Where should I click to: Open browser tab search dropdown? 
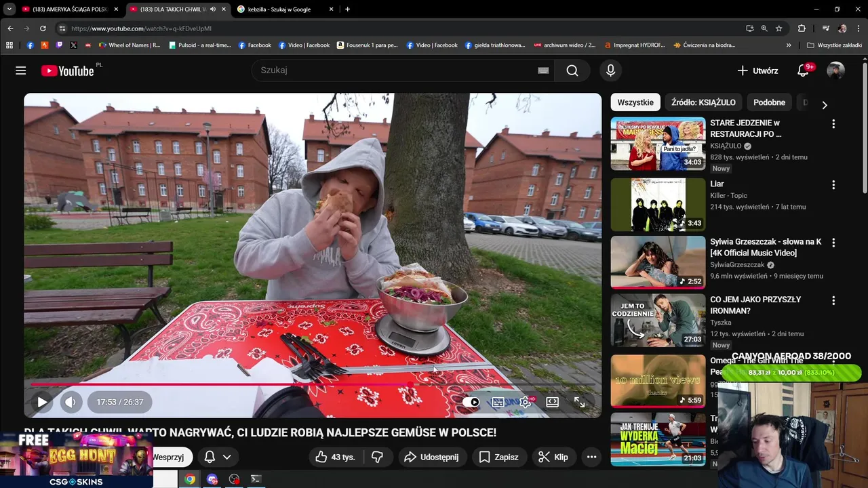(9, 9)
